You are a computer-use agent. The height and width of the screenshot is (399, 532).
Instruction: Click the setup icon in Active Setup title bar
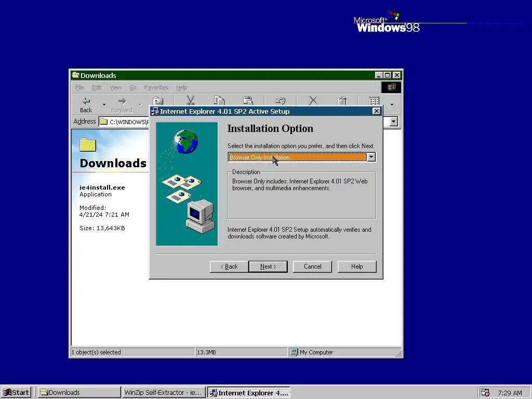point(155,111)
